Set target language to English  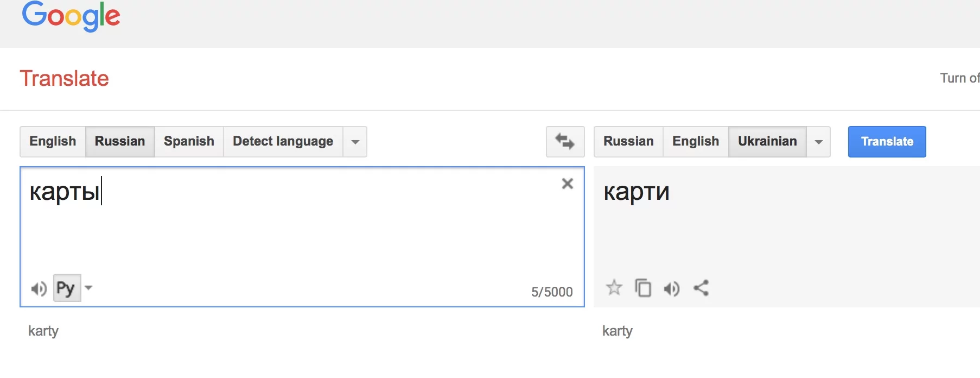click(x=695, y=142)
